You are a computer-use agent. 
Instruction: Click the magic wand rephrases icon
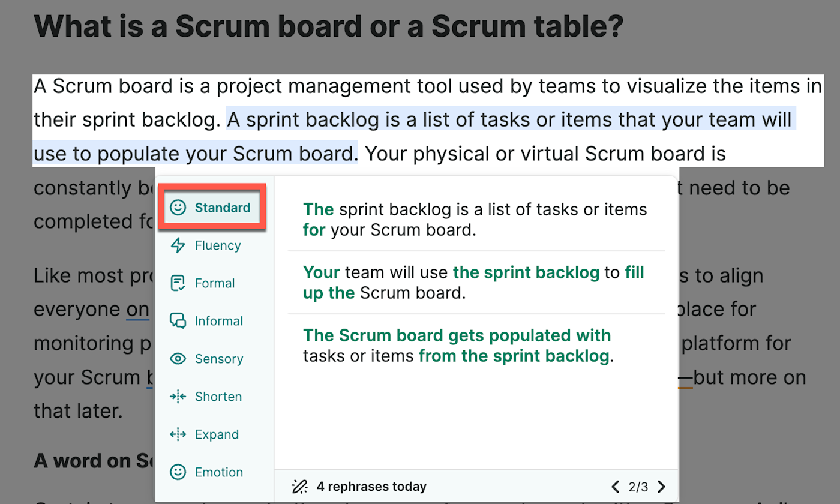click(299, 487)
